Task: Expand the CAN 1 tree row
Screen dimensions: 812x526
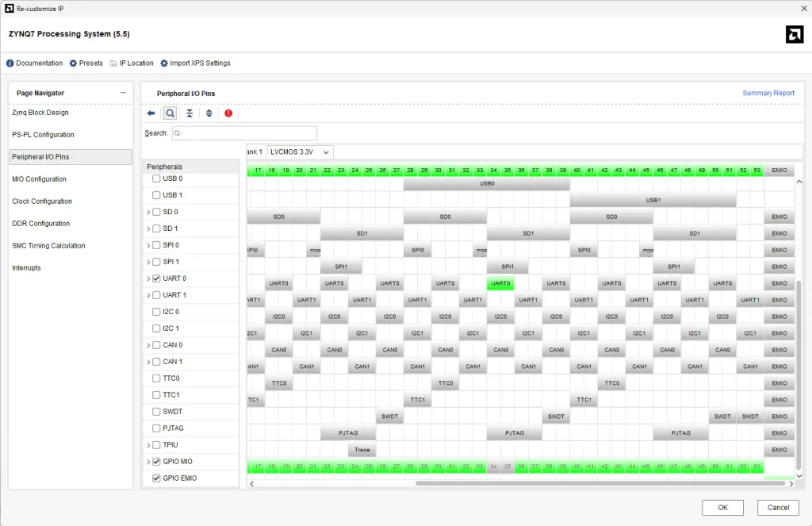Action: tap(148, 363)
